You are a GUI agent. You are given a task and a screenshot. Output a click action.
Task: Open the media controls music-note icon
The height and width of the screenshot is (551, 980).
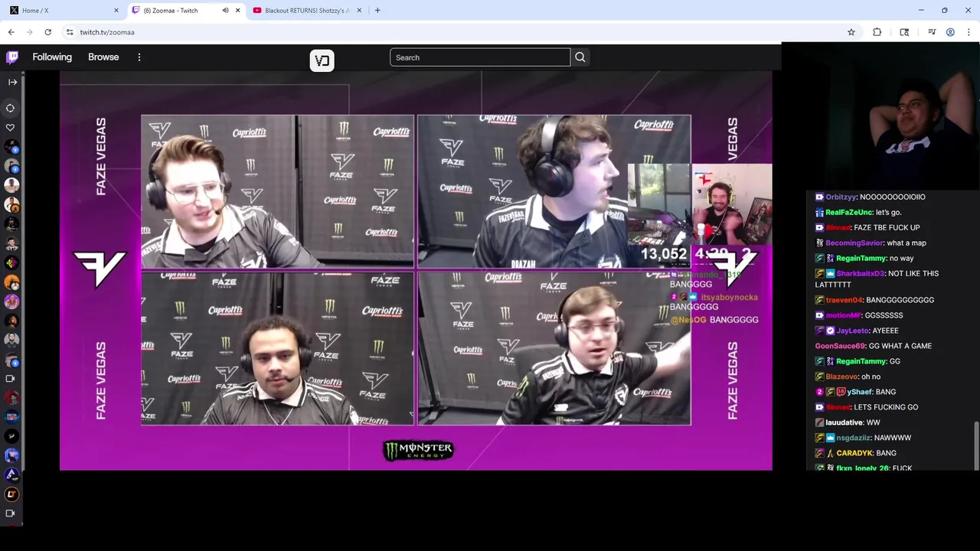click(x=932, y=32)
